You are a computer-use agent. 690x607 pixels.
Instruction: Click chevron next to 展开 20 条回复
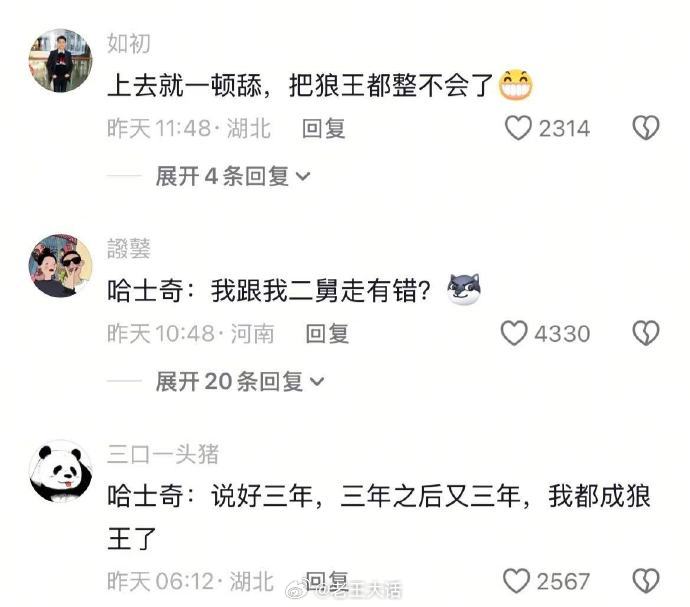pyautogui.click(x=317, y=382)
